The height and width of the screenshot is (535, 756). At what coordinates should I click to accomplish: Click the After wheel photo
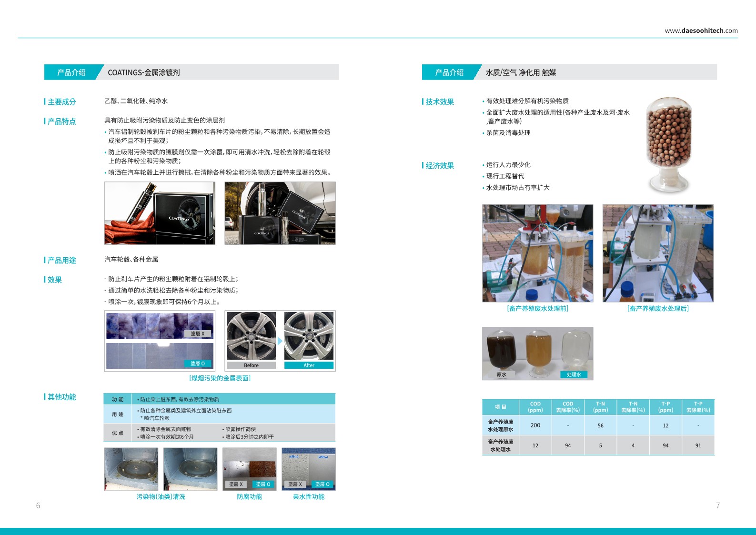309,336
